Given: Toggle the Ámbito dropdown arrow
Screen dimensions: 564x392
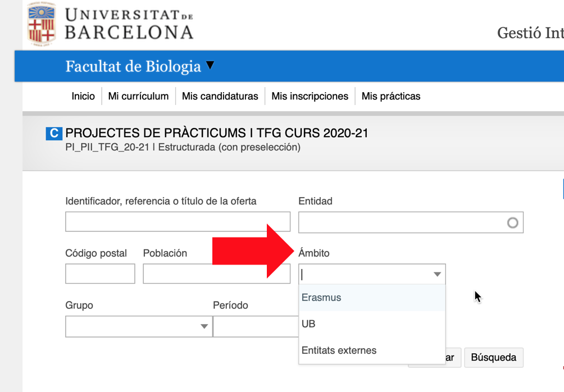Looking at the screenshot, I should [436, 275].
